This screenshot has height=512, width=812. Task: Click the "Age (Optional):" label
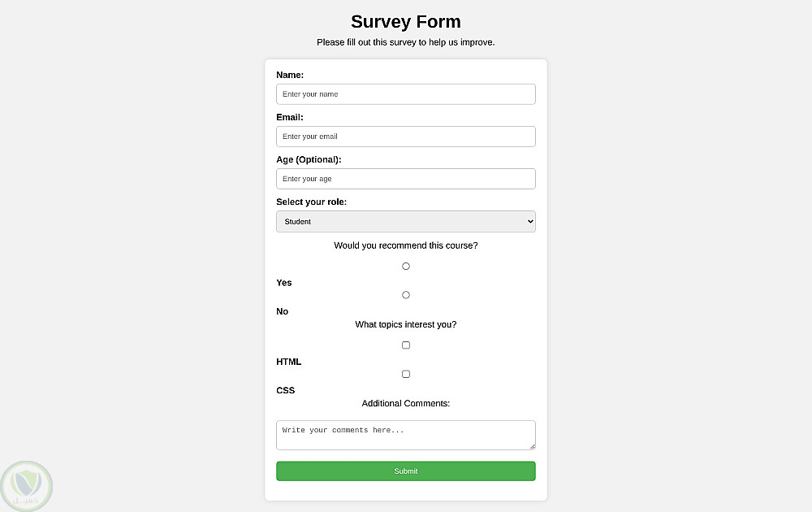pos(309,159)
